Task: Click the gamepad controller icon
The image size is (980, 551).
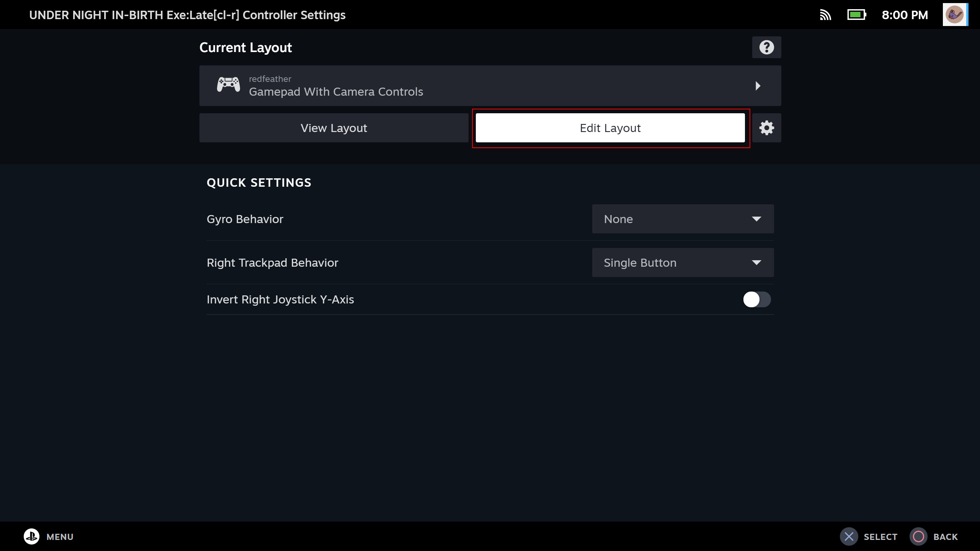Action: [x=229, y=85]
